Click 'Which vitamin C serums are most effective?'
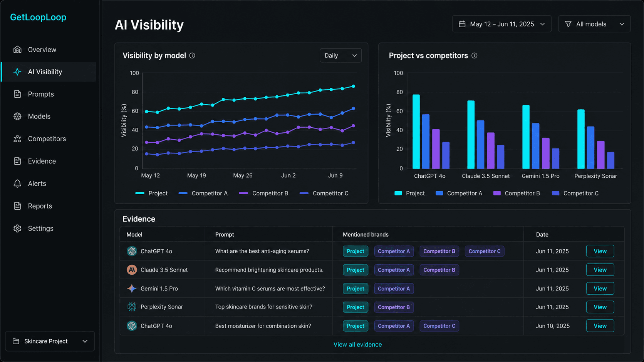This screenshot has width=644, height=362. (270, 289)
